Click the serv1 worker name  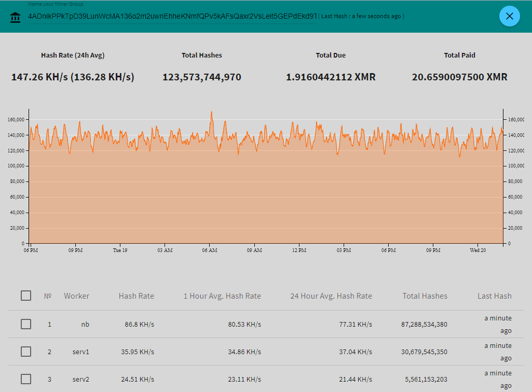[x=80, y=352]
